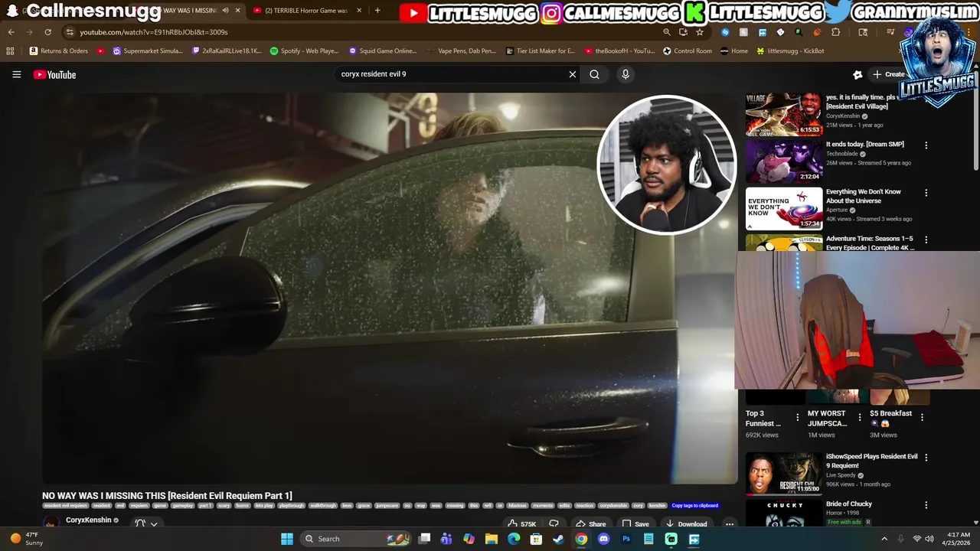Viewport: 980px width, 551px height.
Task: Open the Tier List Maker bookmark
Action: pos(540,51)
